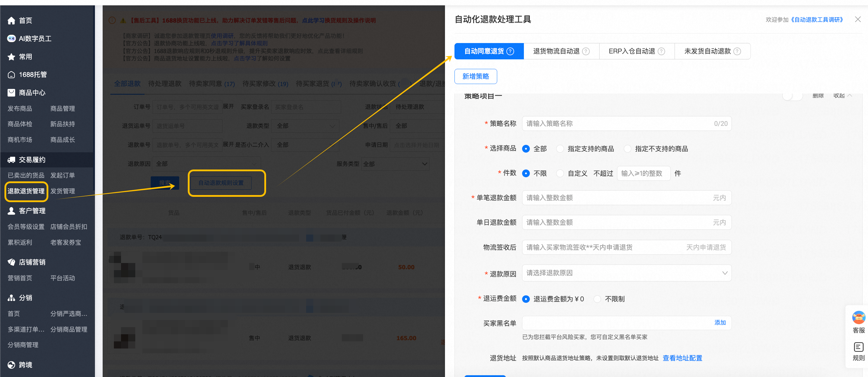
Task: Select 不限制 for 退运费金额
Action: pos(597,299)
